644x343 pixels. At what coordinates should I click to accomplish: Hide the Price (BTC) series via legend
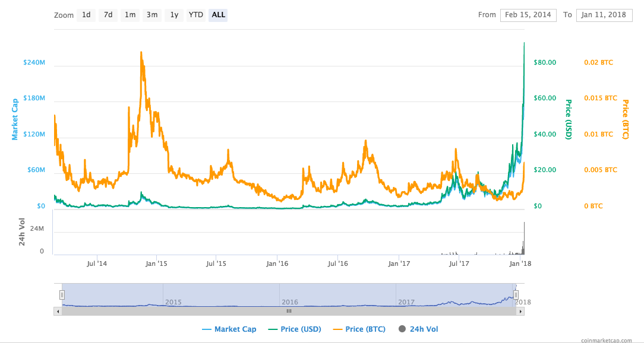[x=367, y=329]
